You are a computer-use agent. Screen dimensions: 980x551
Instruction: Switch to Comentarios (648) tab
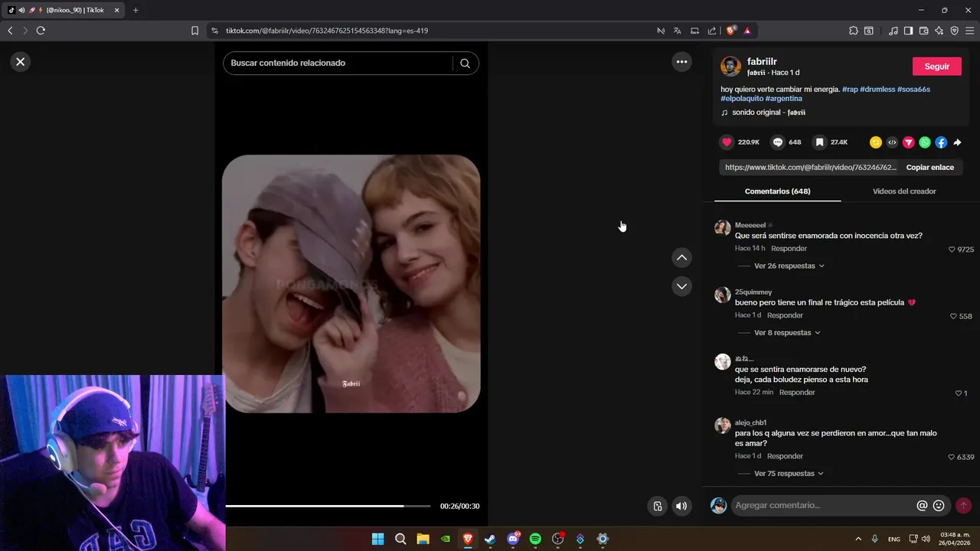(x=777, y=191)
